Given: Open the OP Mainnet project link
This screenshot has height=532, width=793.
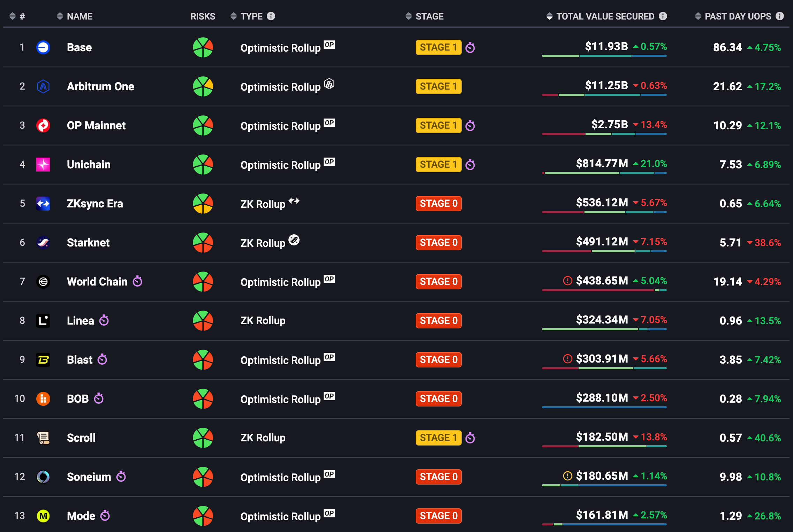Looking at the screenshot, I should pos(96,126).
